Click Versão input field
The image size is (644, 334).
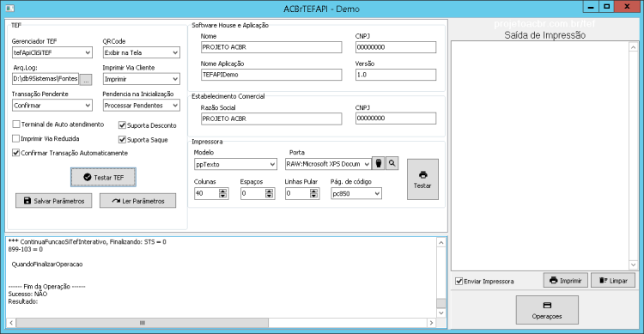pos(396,75)
